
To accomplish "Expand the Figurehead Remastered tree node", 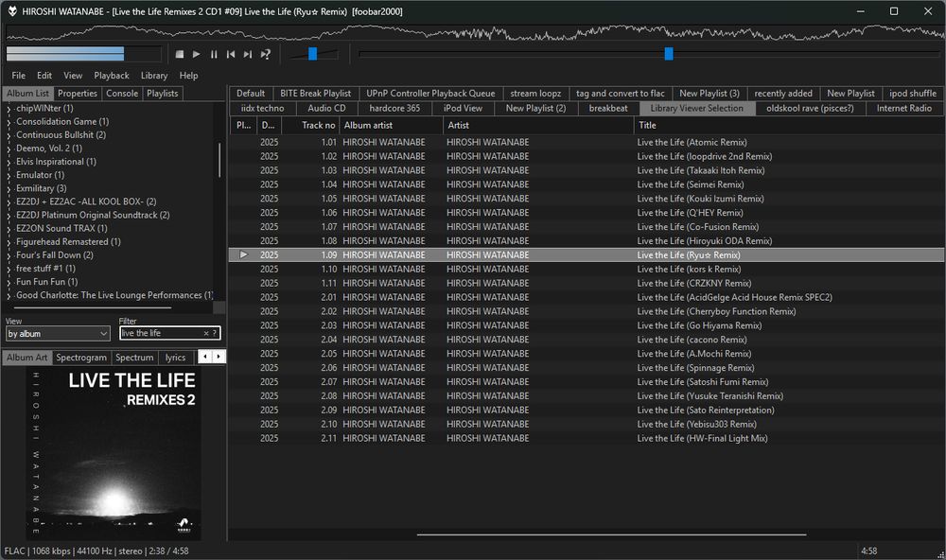I will pyautogui.click(x=9, y=242).
